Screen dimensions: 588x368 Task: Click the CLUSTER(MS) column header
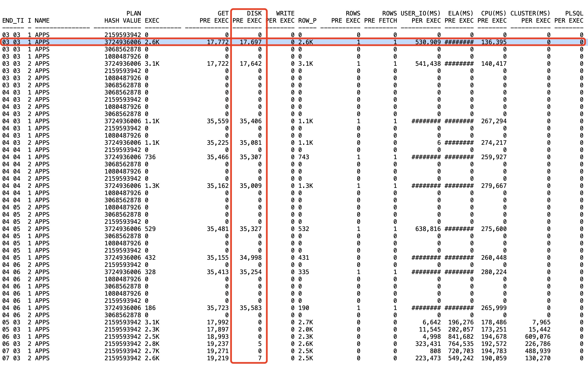[530, 14]
